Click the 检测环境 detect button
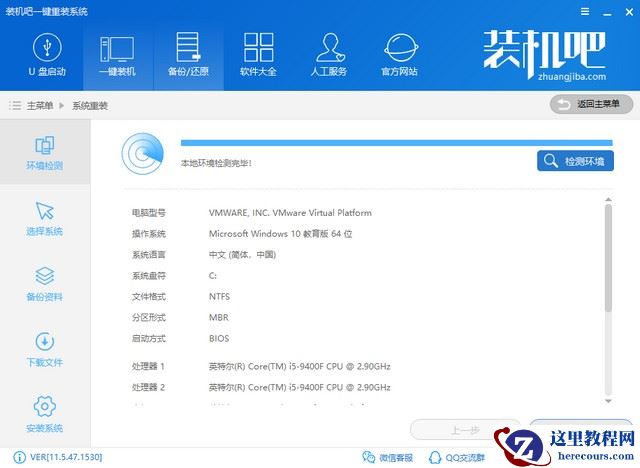 [575, 161]
